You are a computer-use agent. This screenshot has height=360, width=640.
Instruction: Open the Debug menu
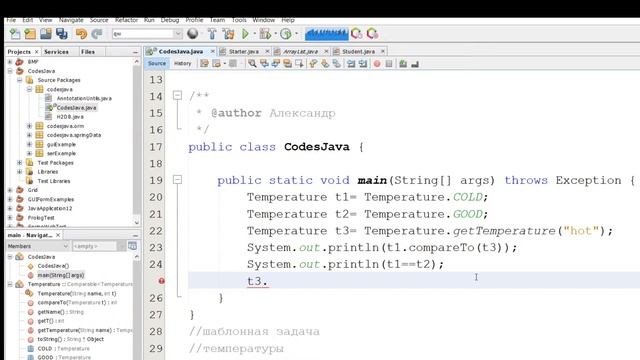(x=170, y=20)
